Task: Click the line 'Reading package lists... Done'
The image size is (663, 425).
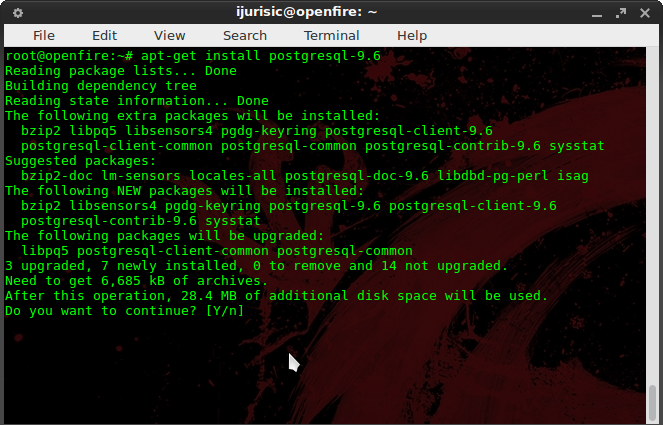Action: pyautogui.click(x=121, y=71)
